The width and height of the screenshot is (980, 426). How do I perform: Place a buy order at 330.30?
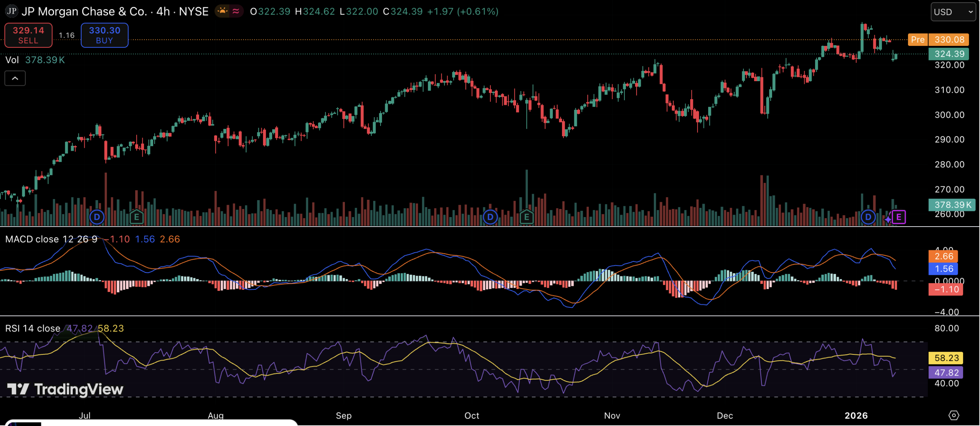click(104, 35)
